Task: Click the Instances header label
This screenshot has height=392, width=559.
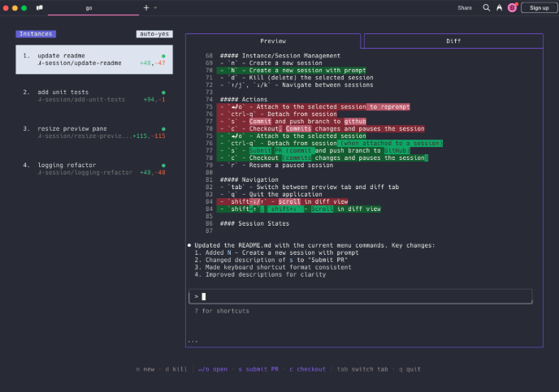Action: click(x=36, y=35)
